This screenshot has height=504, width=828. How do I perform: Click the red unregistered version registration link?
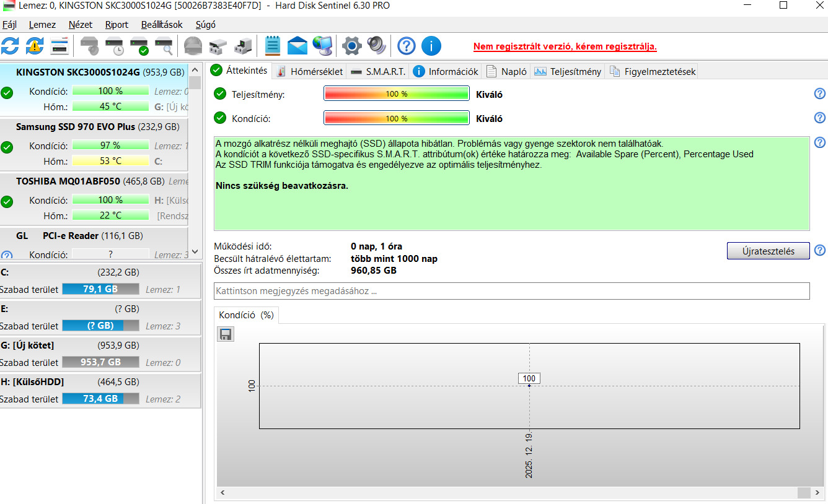click(565, 46)
